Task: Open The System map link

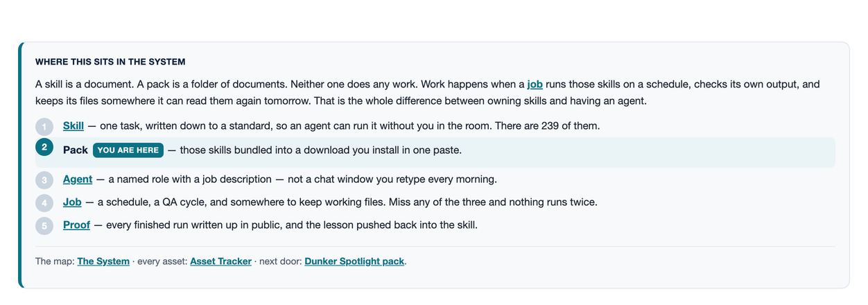Action: 103,261
